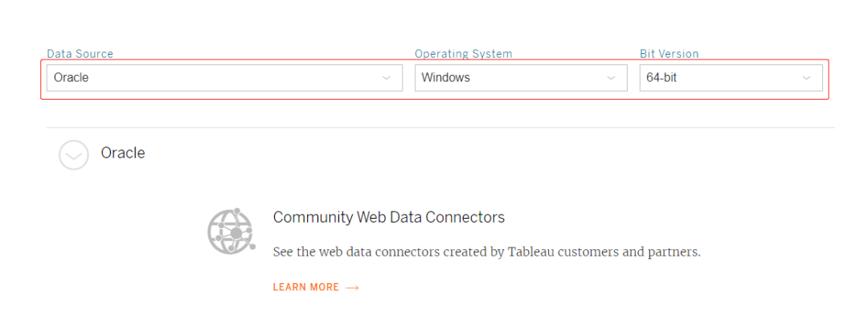
Task: Click the chevron arrow in Data Source field
Action: (387, 78)
